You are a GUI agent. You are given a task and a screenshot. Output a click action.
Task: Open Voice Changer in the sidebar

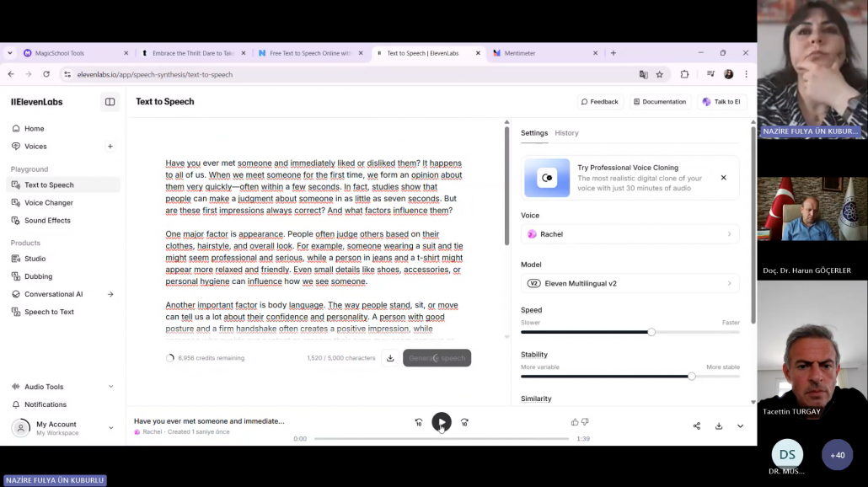coord(49,203)
